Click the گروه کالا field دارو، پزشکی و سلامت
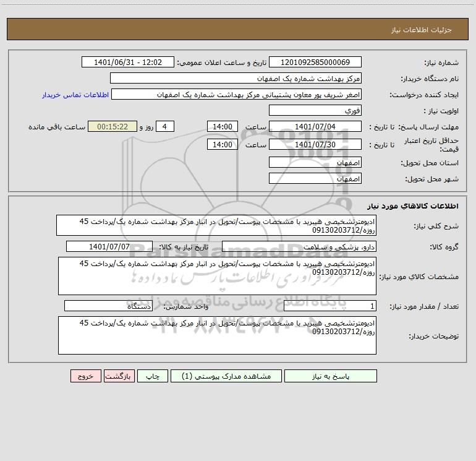 coord(299,246)
